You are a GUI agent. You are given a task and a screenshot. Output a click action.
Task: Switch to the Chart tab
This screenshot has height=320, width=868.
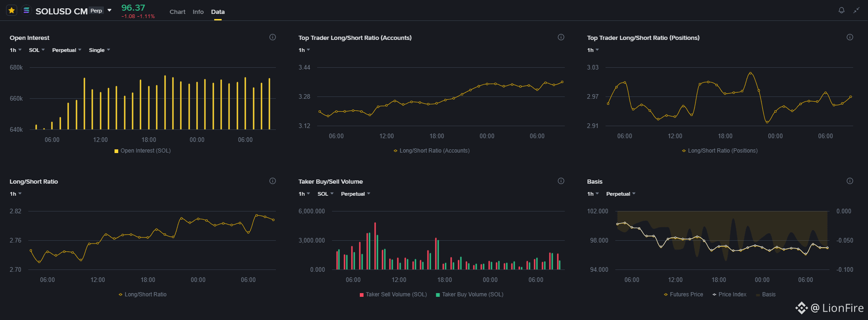click(x=178, y=12)
